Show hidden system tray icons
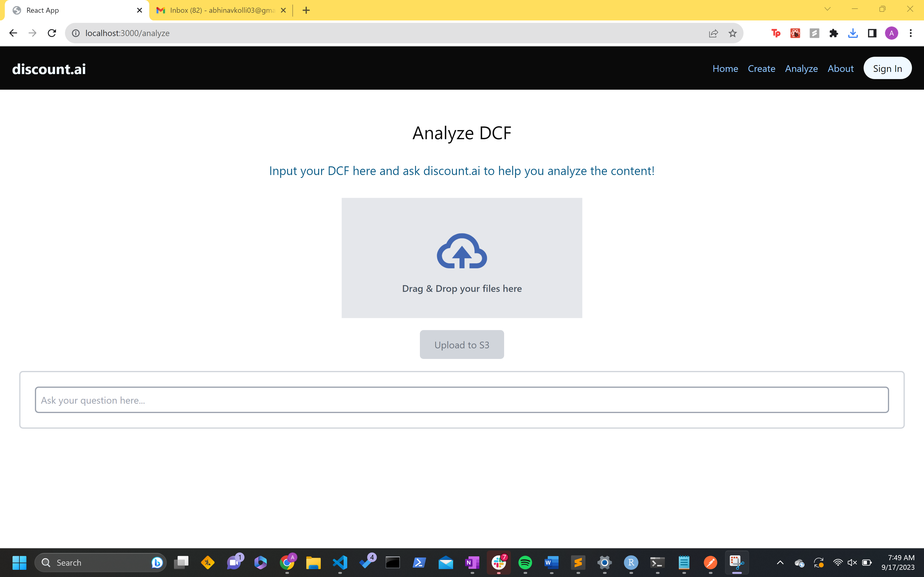Screen dimensions: 924x577 [780, 563]
